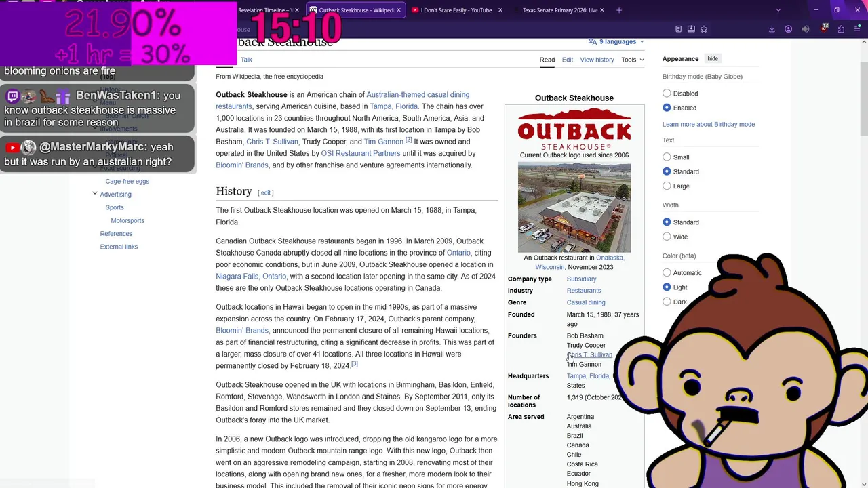Open the 9 languages dropdown
Image resolution: width=868 pixels, height=488 pixels.
616,42
